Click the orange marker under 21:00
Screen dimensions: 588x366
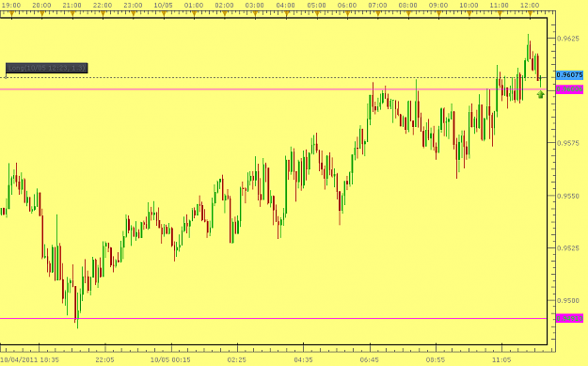[x=72, y=14]
